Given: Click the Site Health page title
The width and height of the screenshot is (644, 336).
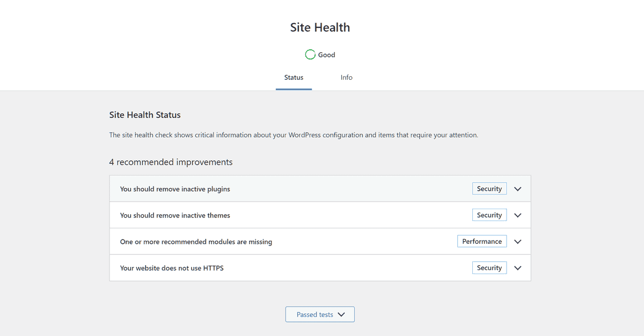Looking at the screenshot, I should (x=320, y=27).
